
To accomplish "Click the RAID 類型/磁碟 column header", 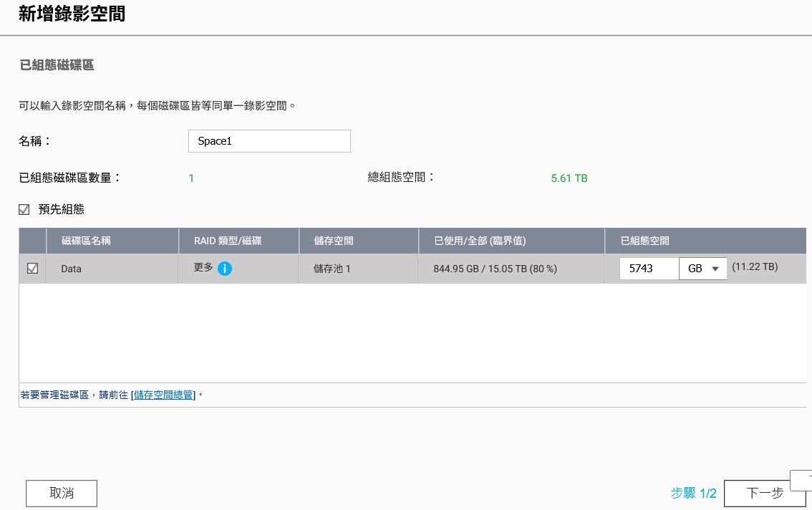I will tap(228, 241).
